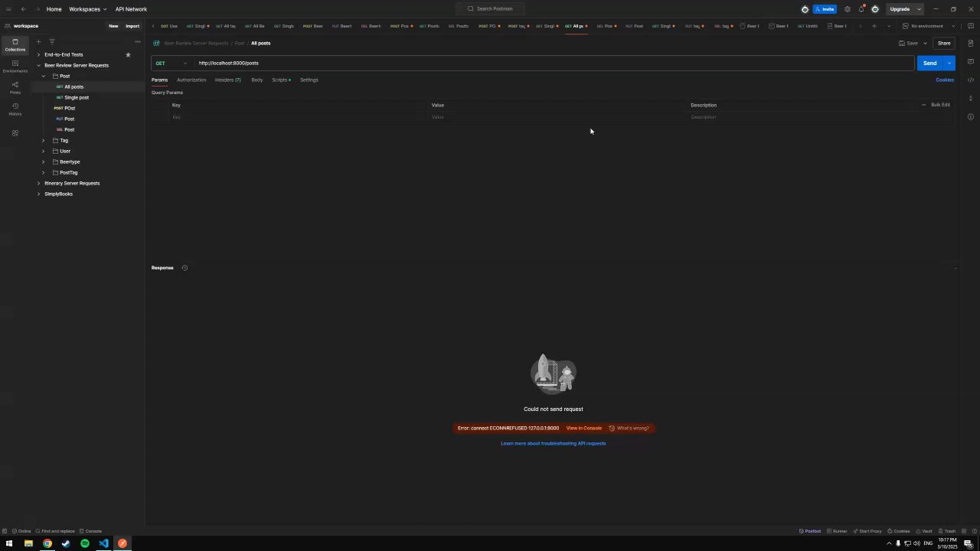Click the Import button
980x551 pixels.
click(x=132, y=26)
